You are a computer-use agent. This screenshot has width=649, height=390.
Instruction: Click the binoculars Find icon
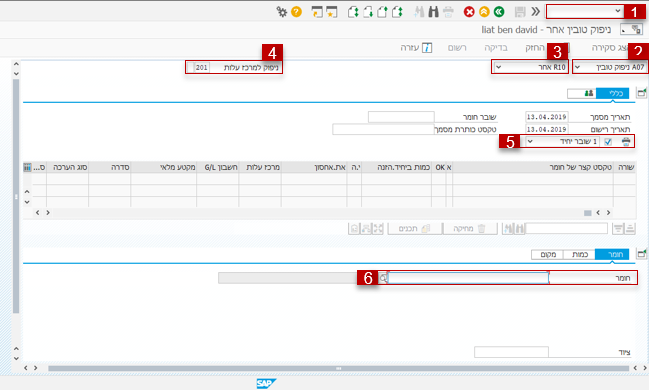pos(433,12)
